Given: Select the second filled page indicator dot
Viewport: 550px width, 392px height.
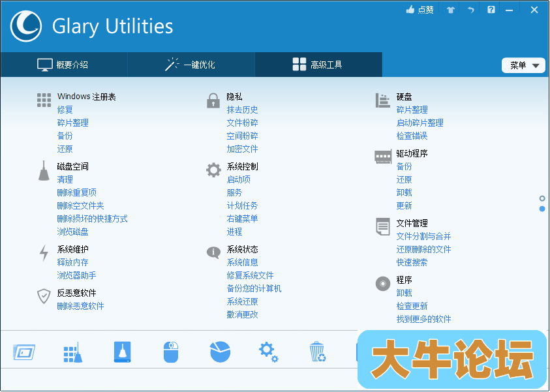Looking at the screenshot, I should point(542,209).
